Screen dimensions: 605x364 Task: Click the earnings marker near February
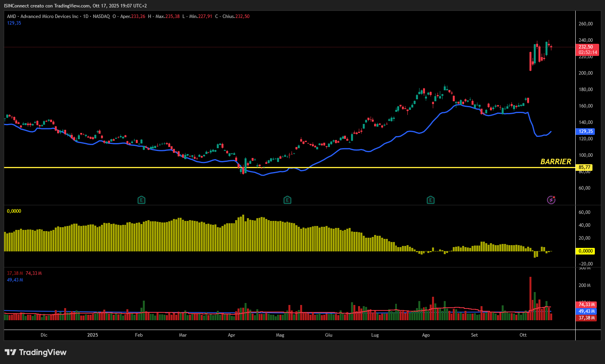point(141,200)
